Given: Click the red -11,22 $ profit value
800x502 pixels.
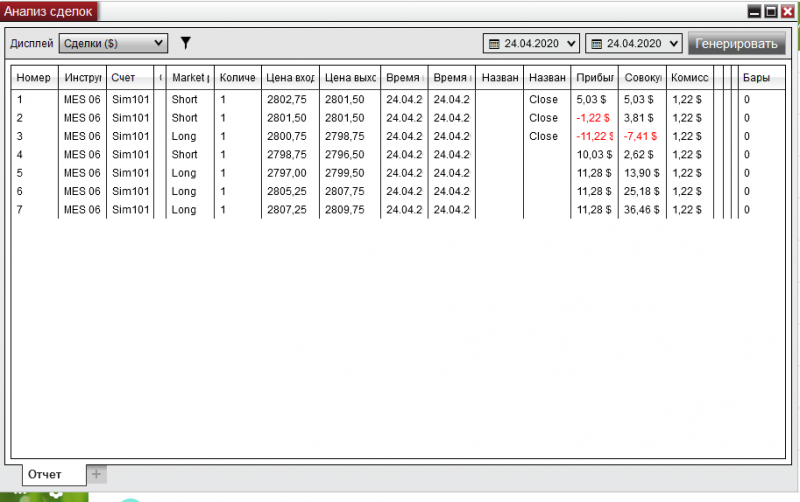Looking at the screenshot, I should [595, 136].
